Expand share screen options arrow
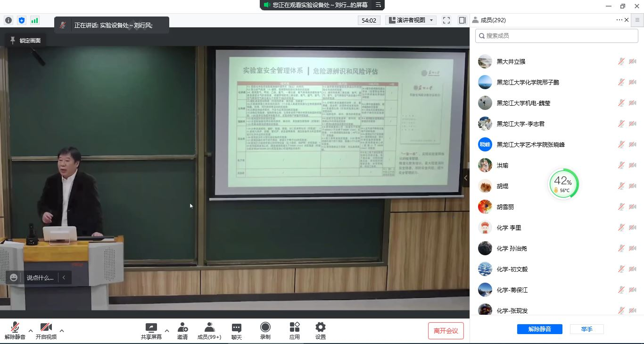This screenshot has height=344, width=644. [166, 331]
